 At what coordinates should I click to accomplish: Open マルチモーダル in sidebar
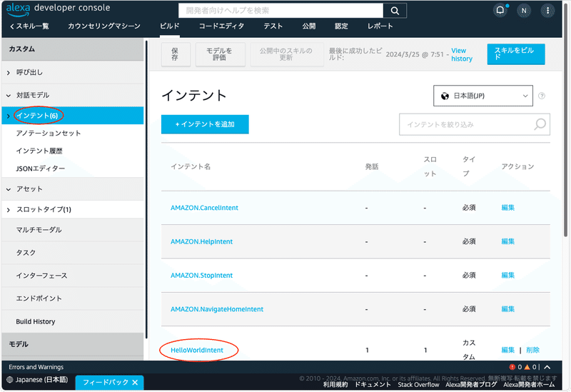pyautogui.click(x=39, y=230)
